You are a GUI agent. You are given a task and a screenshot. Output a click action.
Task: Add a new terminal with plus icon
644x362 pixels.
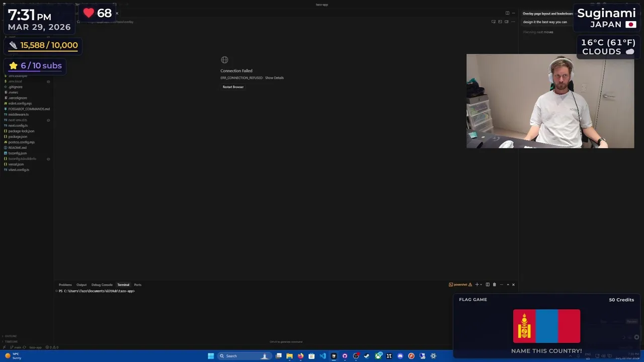[x=477, y=285]
